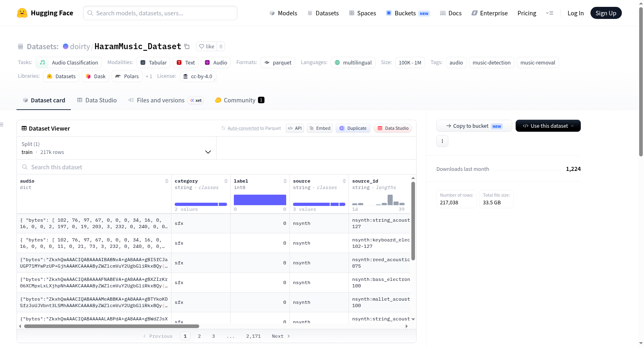The width and height of the screenshot is (644, 347).
Task: Click the table horizontal scrollbar
Action: (111, 326)
